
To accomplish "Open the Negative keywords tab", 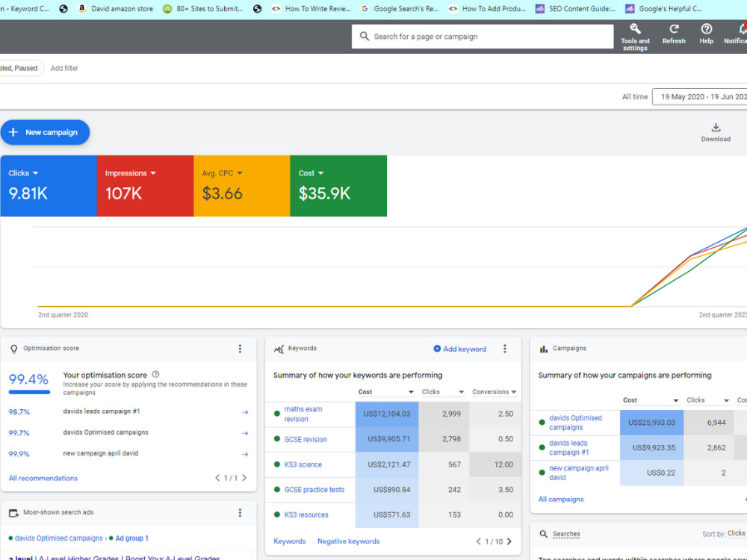I will click(348, 541).
